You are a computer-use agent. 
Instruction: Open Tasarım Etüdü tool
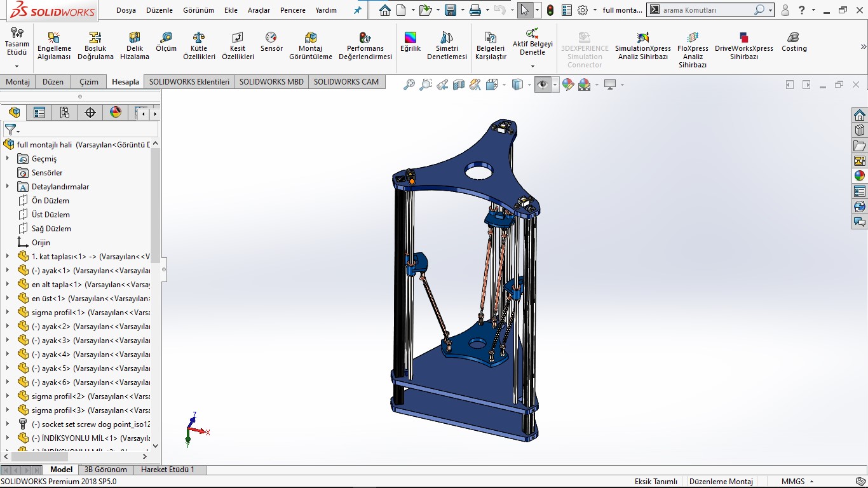(17, 42)
